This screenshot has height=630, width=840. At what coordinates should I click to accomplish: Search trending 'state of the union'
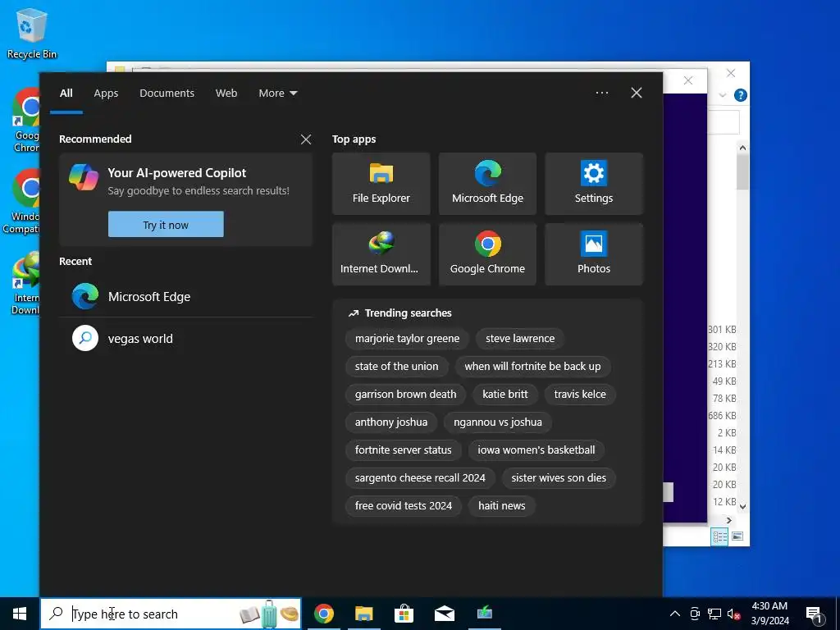coord(396,367)
